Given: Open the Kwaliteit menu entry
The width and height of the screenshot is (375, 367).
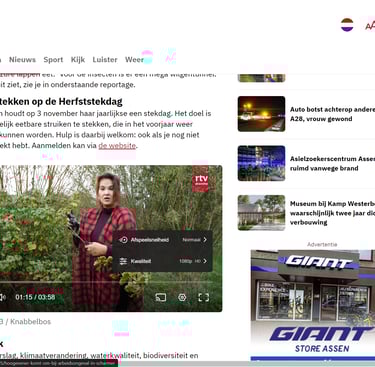Looking at the screenshot, I should [162, 261].
